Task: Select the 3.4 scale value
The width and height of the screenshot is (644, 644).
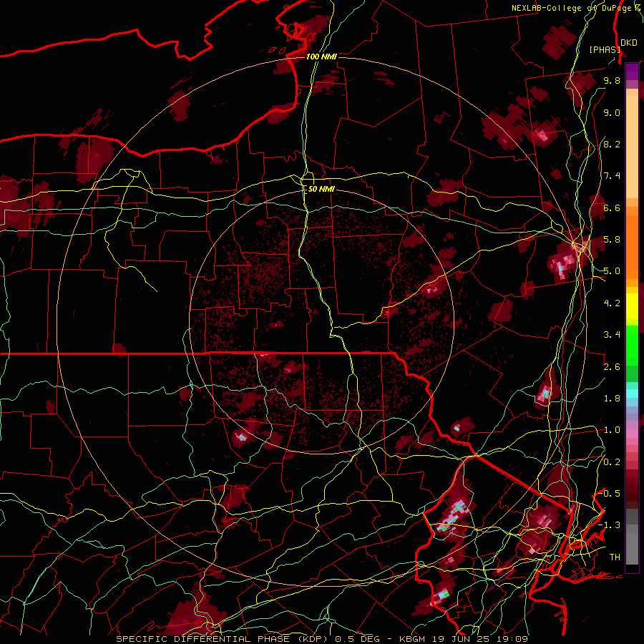Action: pyautogui.click(x=612, y=335)
